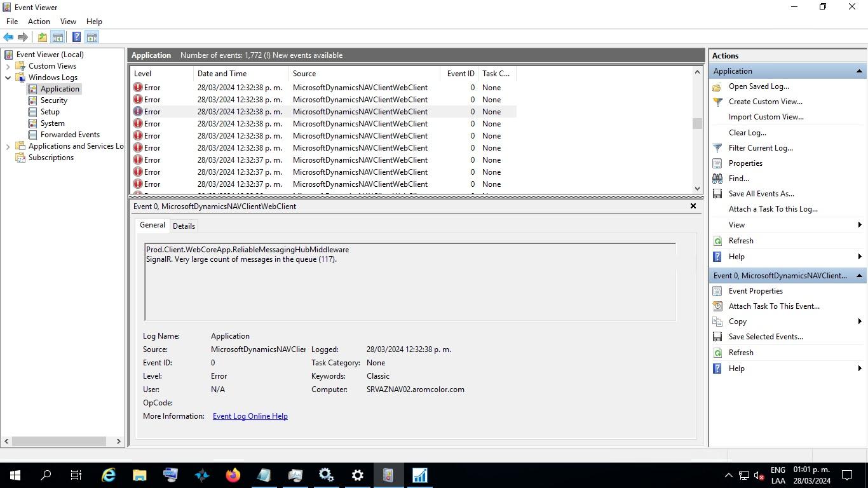Expand the View submenu arrow in Actions

pos(860,225)
